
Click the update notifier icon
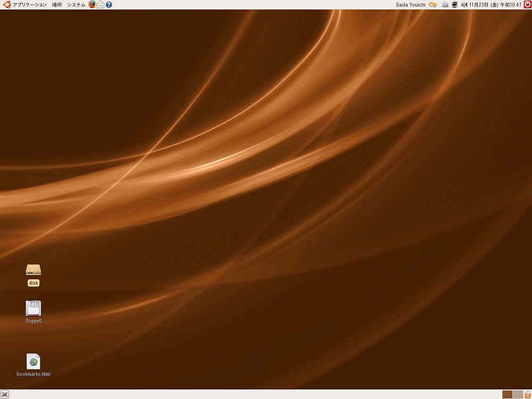433,5
